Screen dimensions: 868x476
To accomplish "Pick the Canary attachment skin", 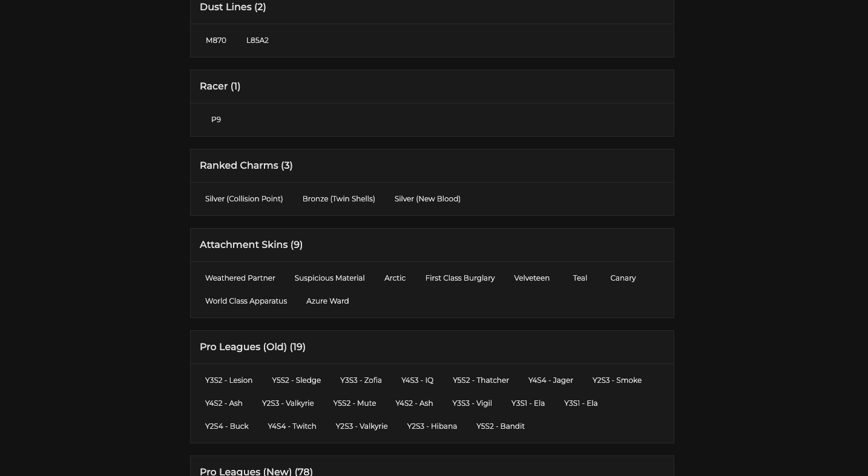I will click(623, 278).
